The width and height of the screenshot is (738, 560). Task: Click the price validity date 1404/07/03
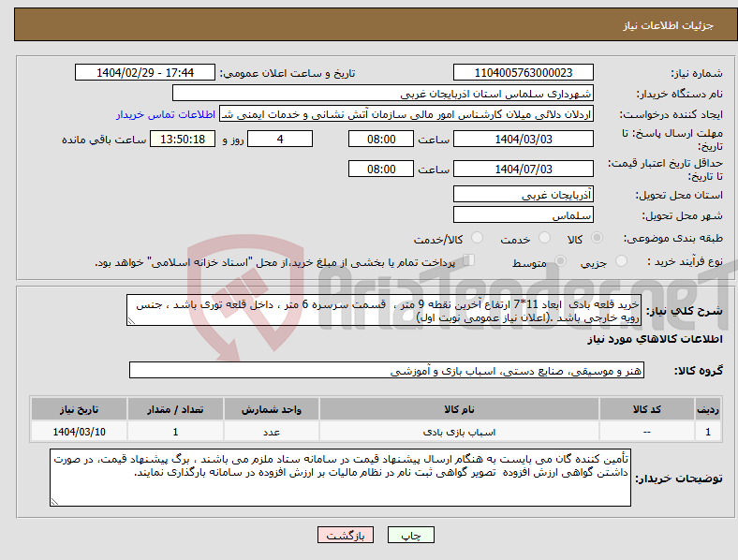(524, 169)
